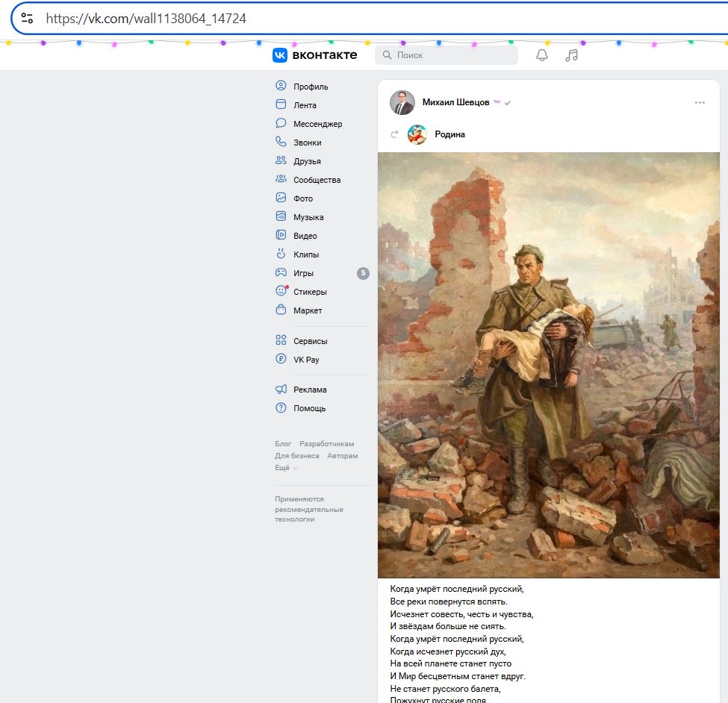
Task: Click the Помощь question mark icon
Action: 281,408
